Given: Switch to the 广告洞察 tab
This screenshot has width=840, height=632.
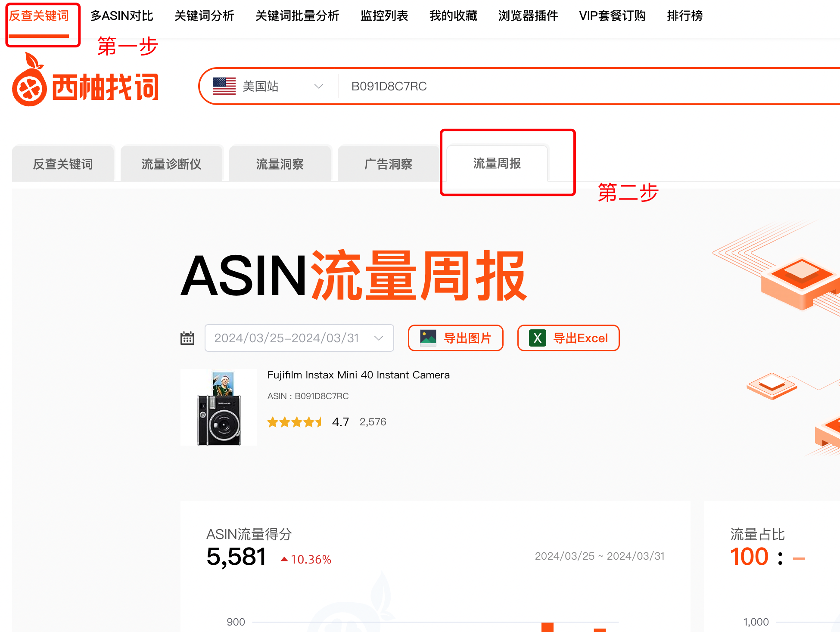Looking at the screenshot, I should pos(389,164).
